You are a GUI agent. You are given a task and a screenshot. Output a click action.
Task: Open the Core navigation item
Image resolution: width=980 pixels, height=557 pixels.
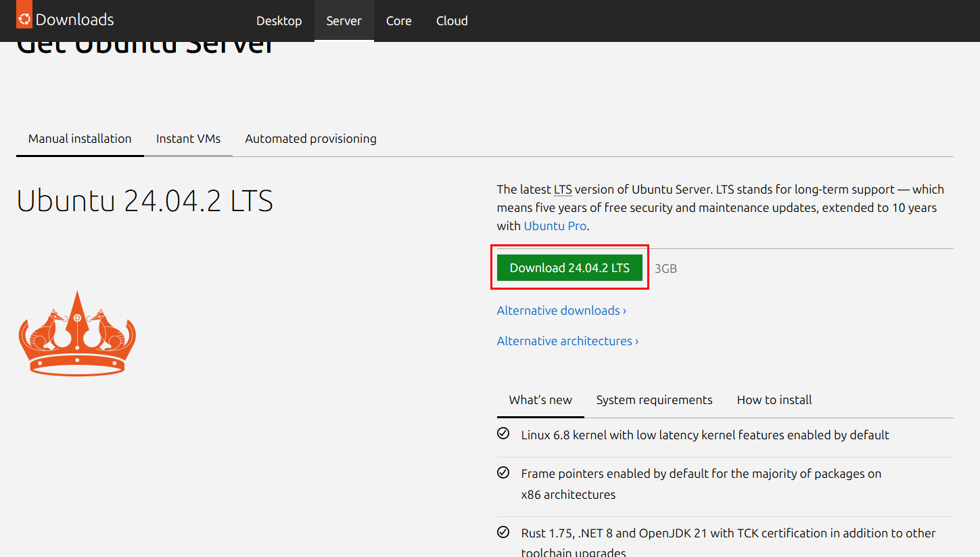coord(399,21)
